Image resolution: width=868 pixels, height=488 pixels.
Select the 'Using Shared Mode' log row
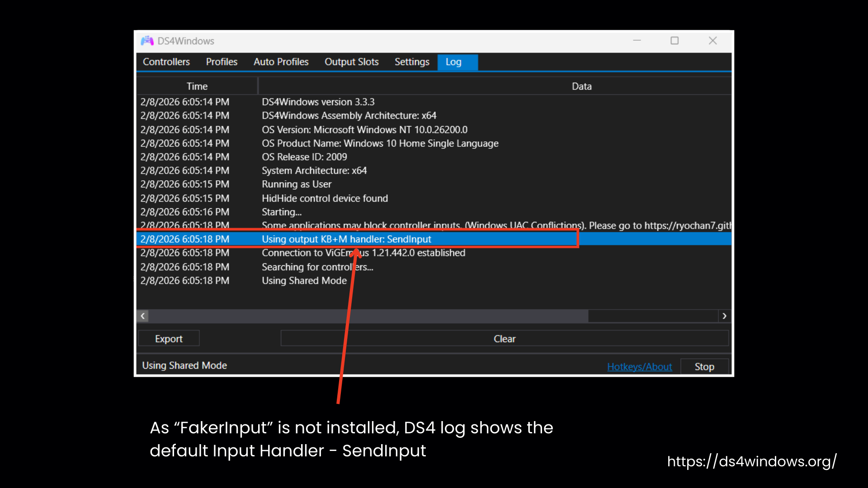(x=434, y=281)
